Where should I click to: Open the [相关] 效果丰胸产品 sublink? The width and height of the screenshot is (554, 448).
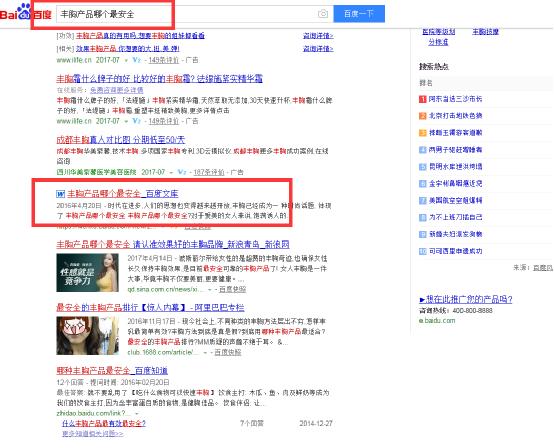tap(128, 48)
